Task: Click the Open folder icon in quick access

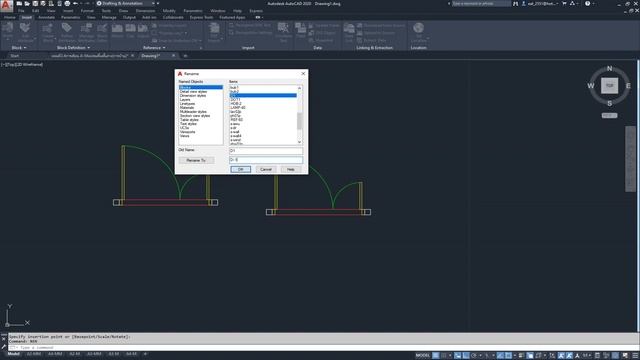Action: click(x=27, y=3)
